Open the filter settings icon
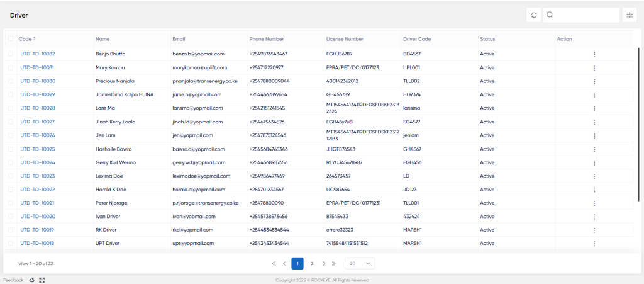The height and width of the screenshot is (284, 644). (x=629, y=15)
